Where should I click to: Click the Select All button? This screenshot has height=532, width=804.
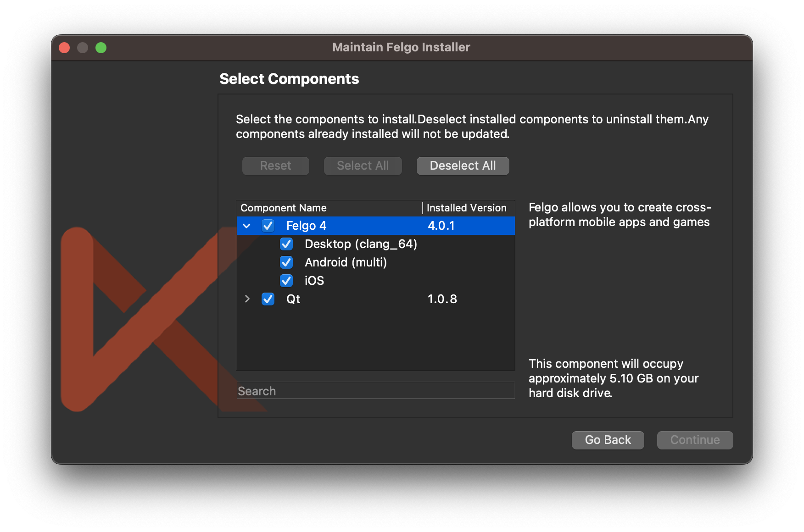(363, 166)
